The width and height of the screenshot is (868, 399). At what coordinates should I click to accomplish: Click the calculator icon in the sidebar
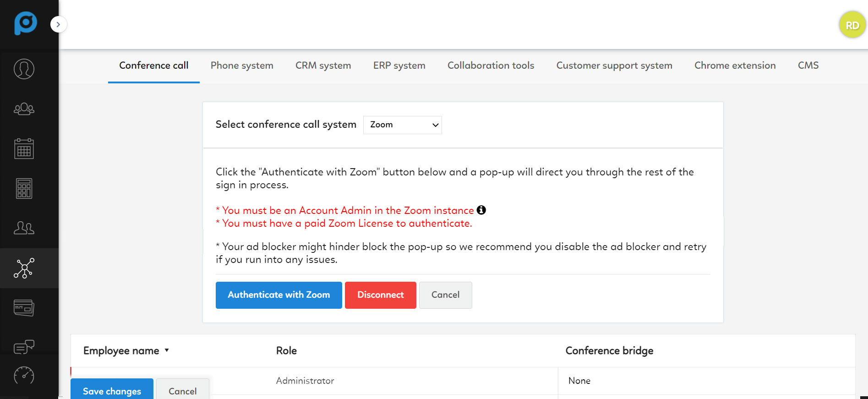pos(24,188)
